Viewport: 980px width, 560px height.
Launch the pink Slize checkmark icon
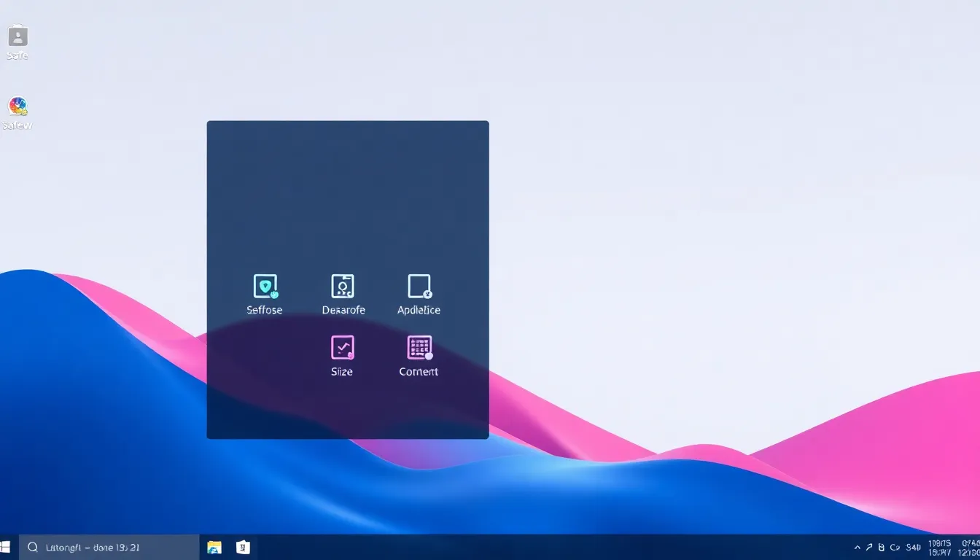pyautogui.click(x=342, y=348)
